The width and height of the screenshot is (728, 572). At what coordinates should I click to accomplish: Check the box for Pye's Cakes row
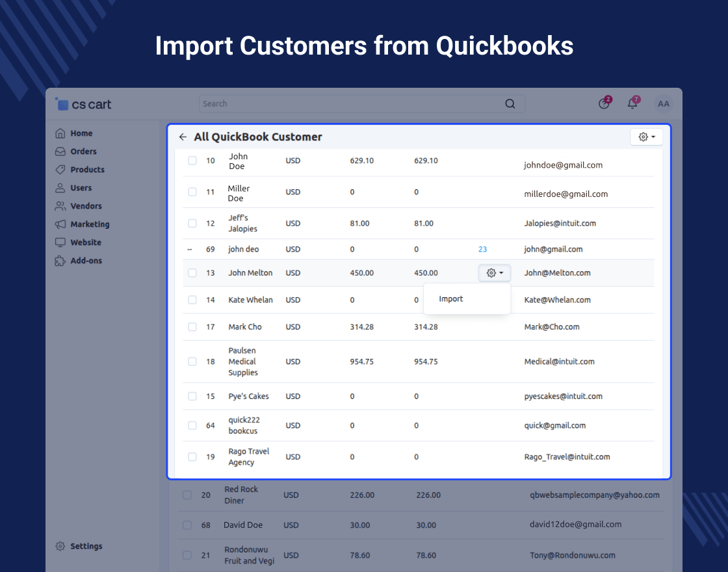pyautogui.click(x=192, y=396)
